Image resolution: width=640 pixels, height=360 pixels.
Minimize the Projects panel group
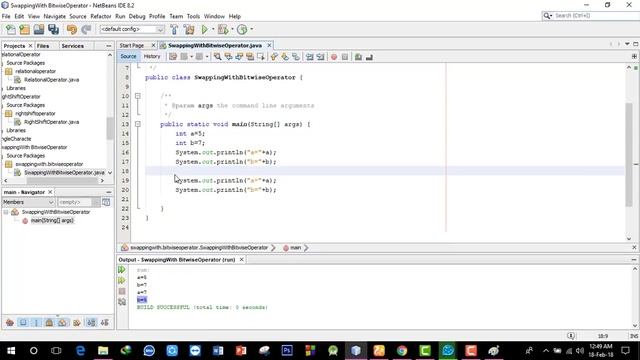(109, 46)
